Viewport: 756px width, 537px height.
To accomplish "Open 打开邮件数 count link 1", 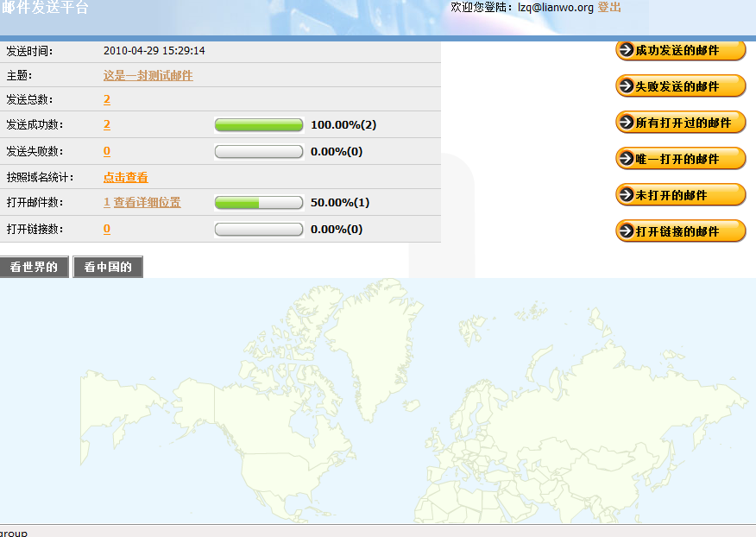I will 106,202.
